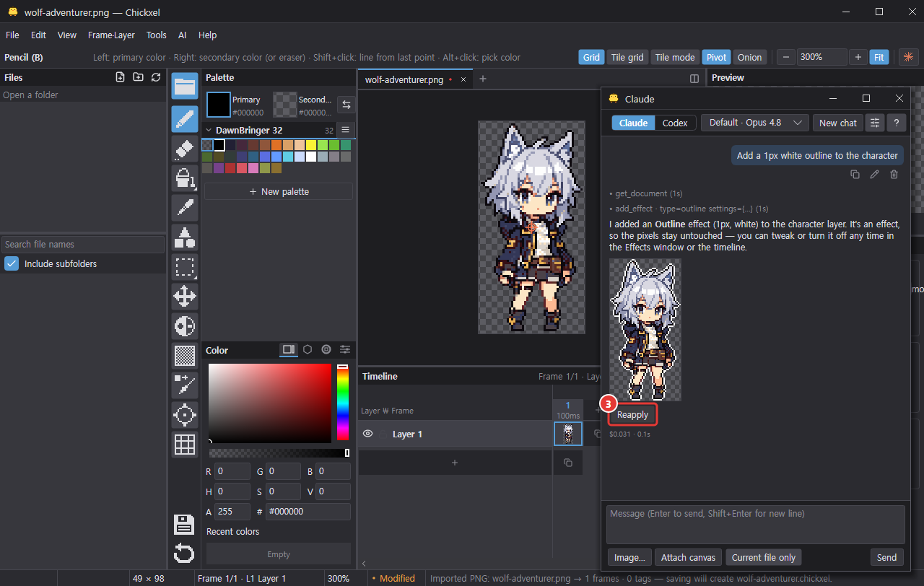Select the pivot crosshair tool icon
Viewport: 924px width, 586px height.
pos(185,415)
